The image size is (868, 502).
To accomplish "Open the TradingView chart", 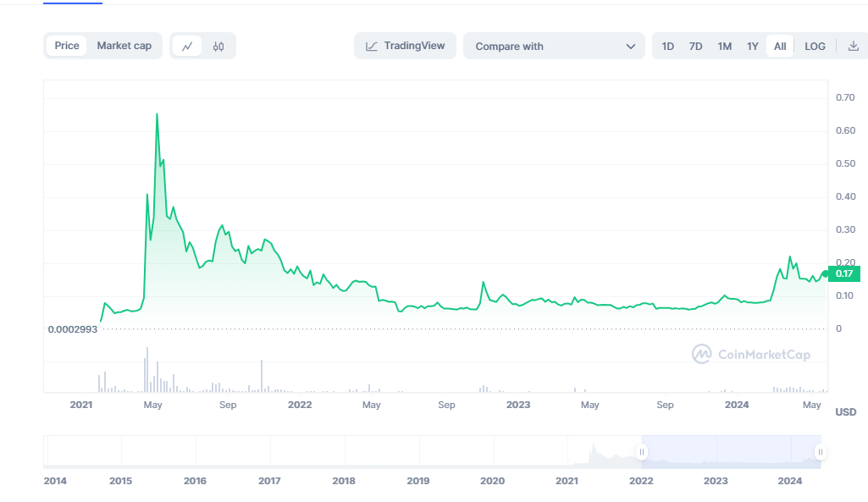I will (x=405, y=46).
